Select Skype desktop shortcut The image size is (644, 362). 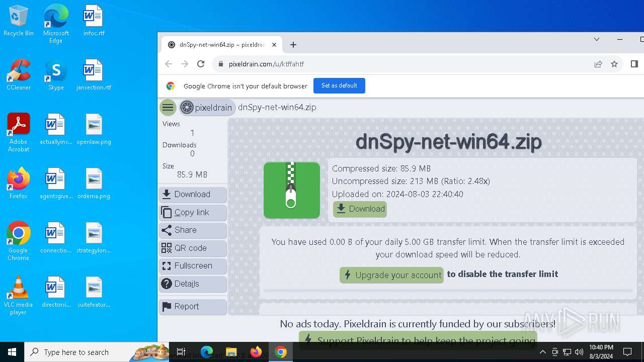tap(56, 75)
